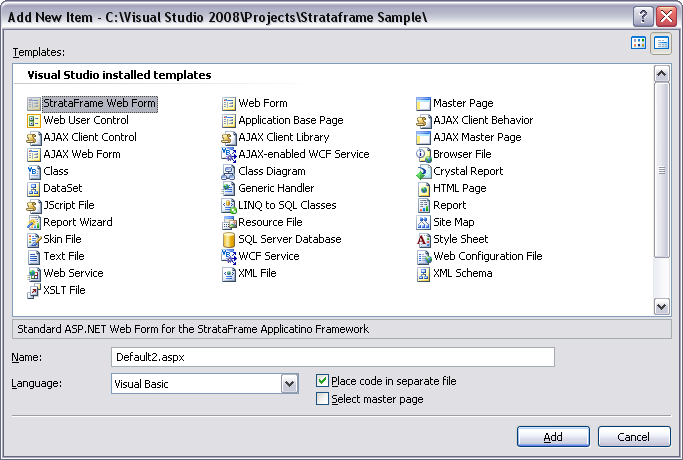Pick the SQL Server Database template icon
Image resolution: width=683 pixels, height=460 pixels.
tap(229, 239)
